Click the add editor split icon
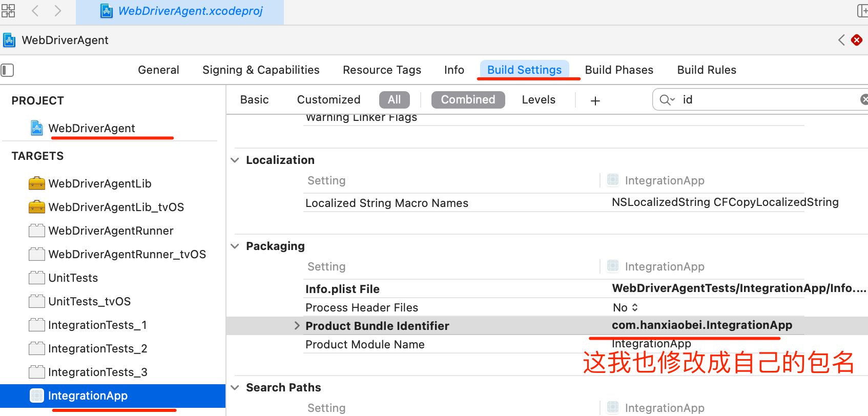This screenshot has width=868, height=416. point(862,11)
